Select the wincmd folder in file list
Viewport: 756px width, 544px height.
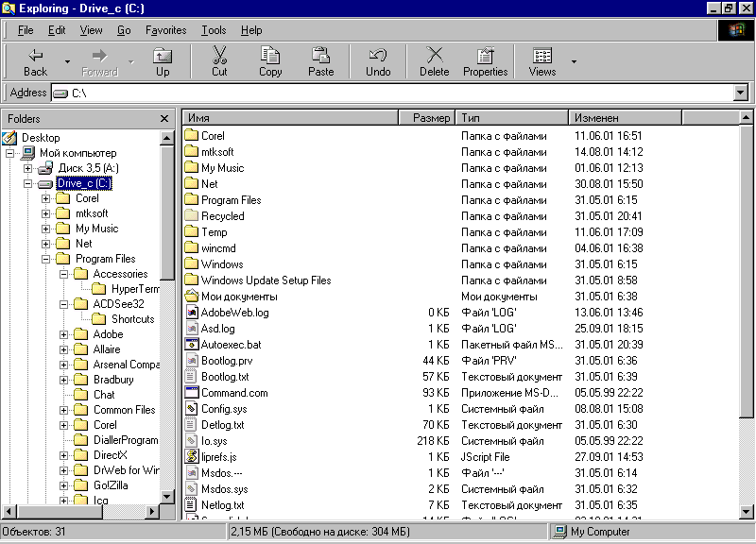(x=218, y=247)
